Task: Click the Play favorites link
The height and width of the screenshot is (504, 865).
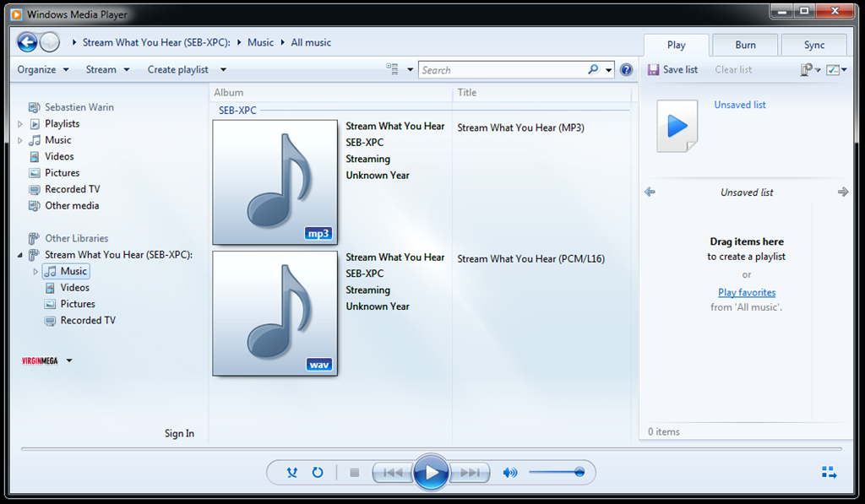Action: click(x=747, y=292)
